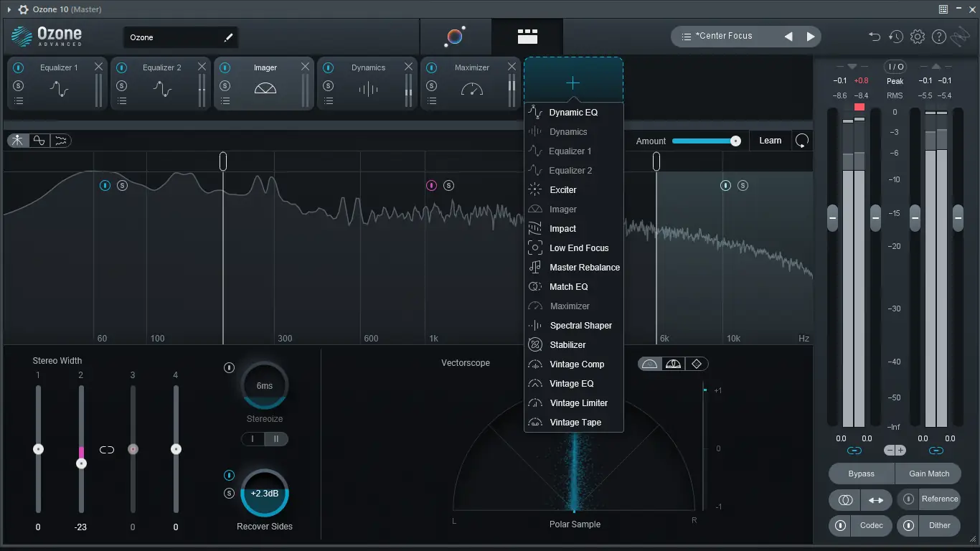Image resolution: width=980 pixels, height=551 pixels.
Task: Select Stereoize mode II
Action: coord(276,439)
